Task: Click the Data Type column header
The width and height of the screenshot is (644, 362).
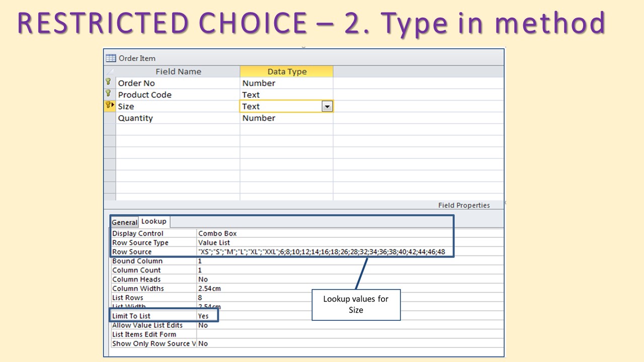Action: click(x=287, y=71)
